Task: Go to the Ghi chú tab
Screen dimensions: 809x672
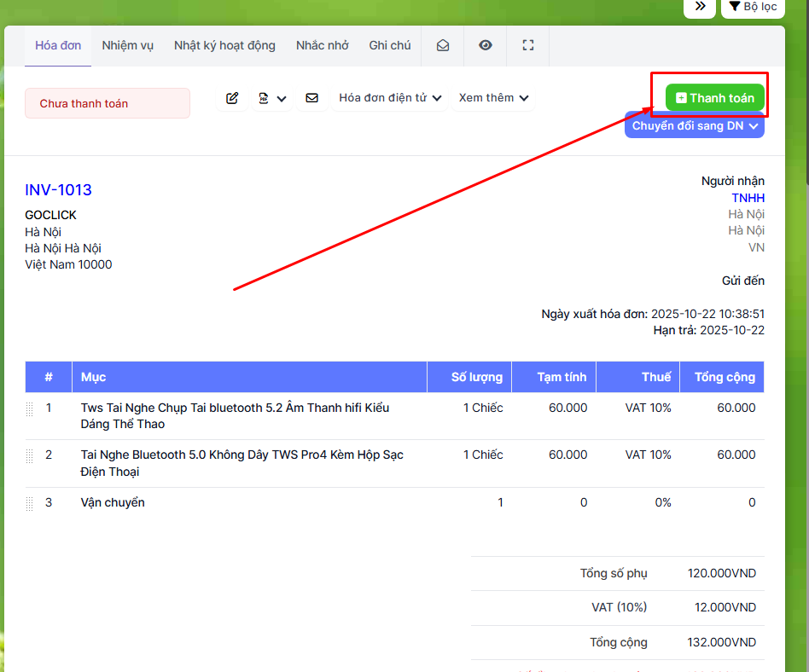Action: click(390, 46)
